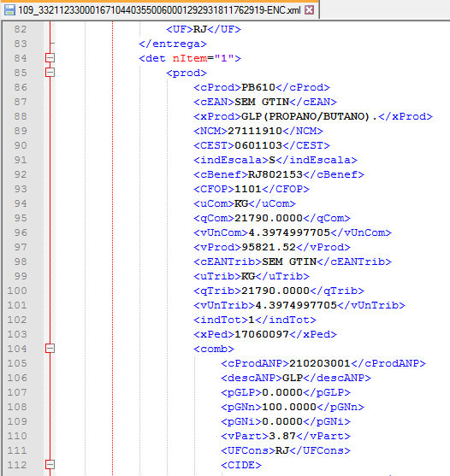The height and width of the screenshot is (476, 450).
Task: Click line number 82 in the margin
Action: (21, 29)
